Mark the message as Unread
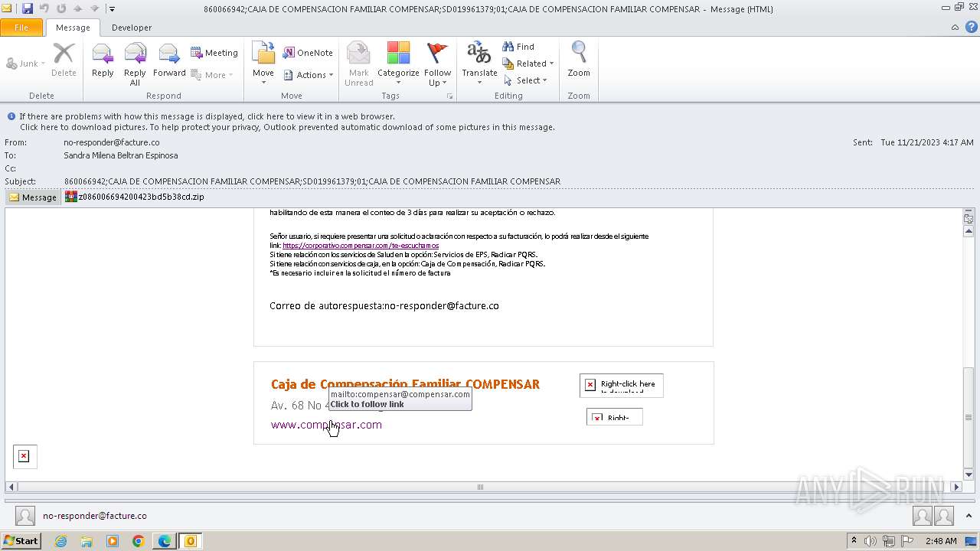The width and height of the screenshot is (980, 551). coord(358,64)
